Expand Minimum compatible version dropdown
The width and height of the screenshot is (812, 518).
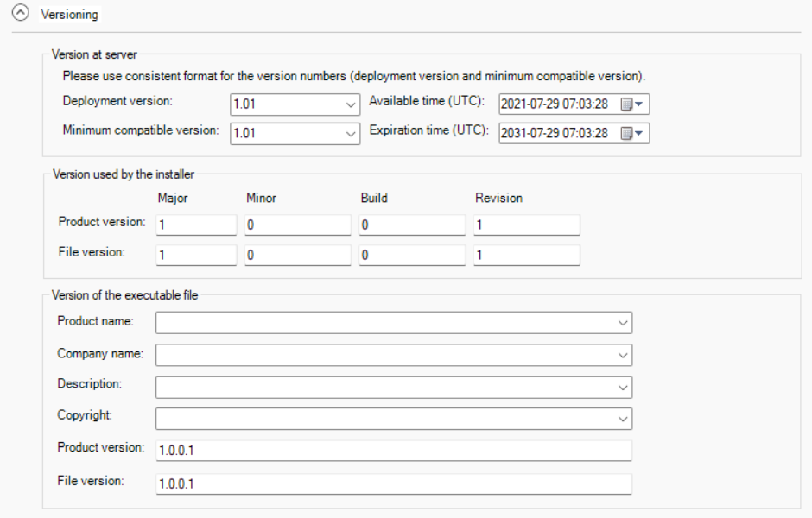point(351,134)
